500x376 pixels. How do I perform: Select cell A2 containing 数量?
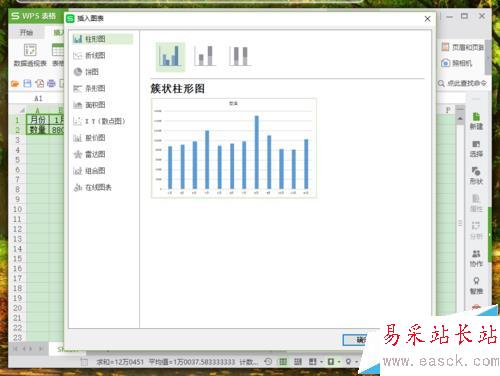click(x=37, y=129)
